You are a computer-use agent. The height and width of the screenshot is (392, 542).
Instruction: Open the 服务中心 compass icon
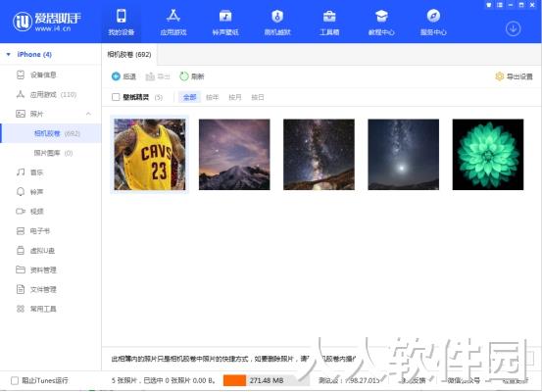coord(433,16)
